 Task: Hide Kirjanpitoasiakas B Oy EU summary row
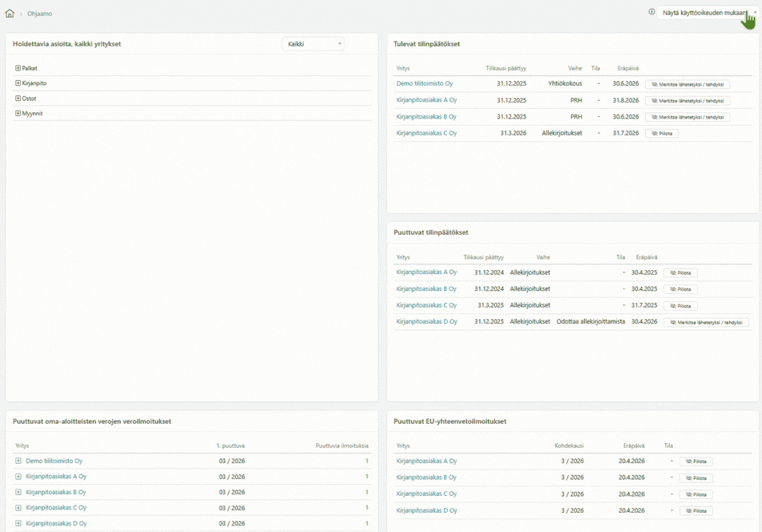click(x=696, y=478)
